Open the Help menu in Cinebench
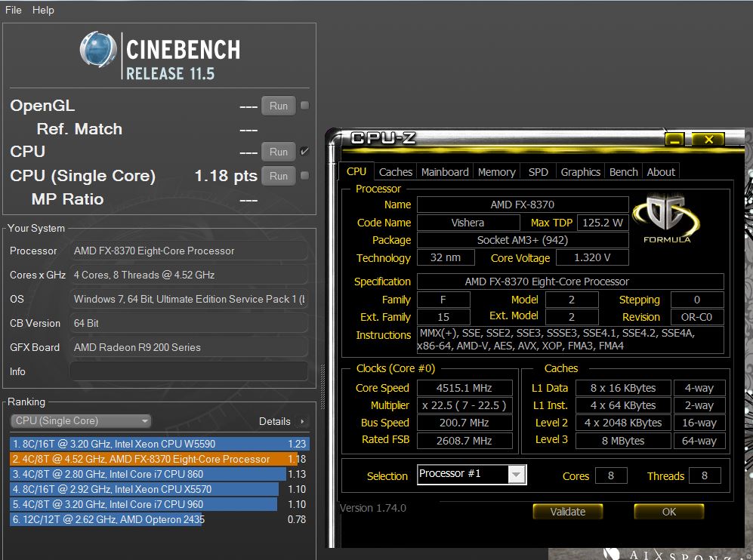Viewport: 753px width, 560px height. click(43, 10)
